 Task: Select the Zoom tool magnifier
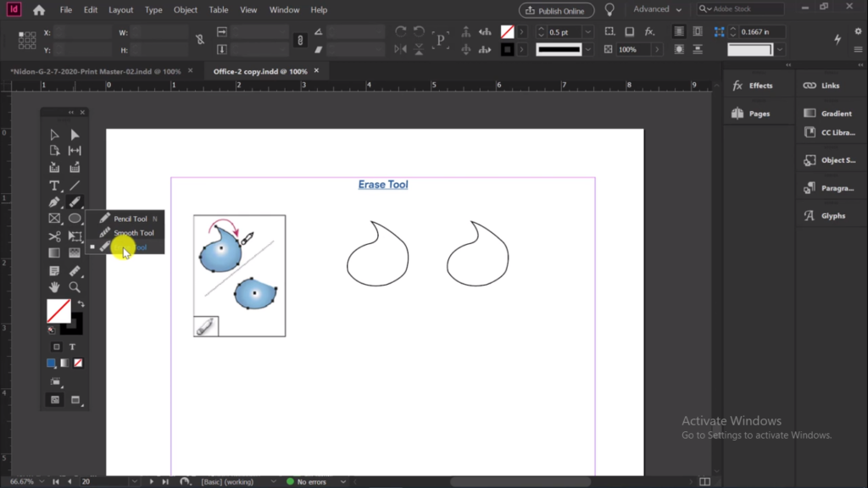[x=75, y=287]
